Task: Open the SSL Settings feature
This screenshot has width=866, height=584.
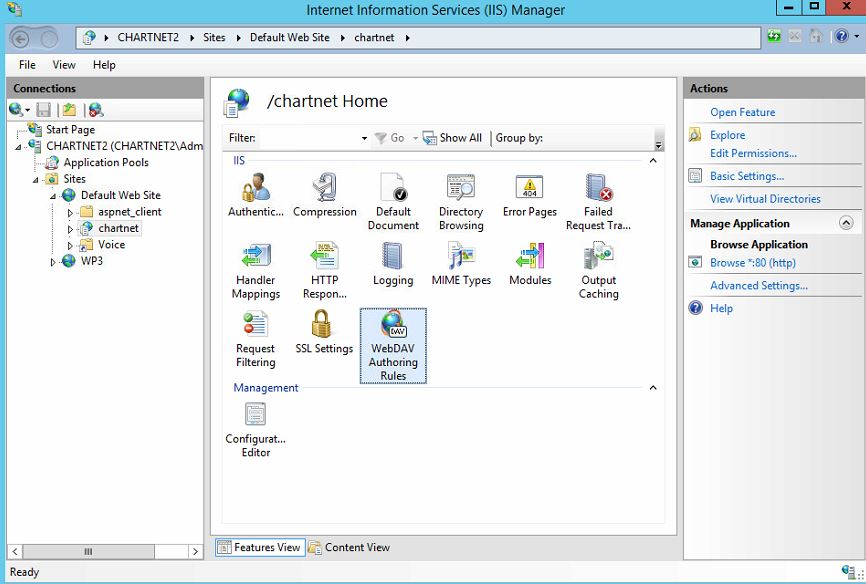Action: tap(324, 332)
